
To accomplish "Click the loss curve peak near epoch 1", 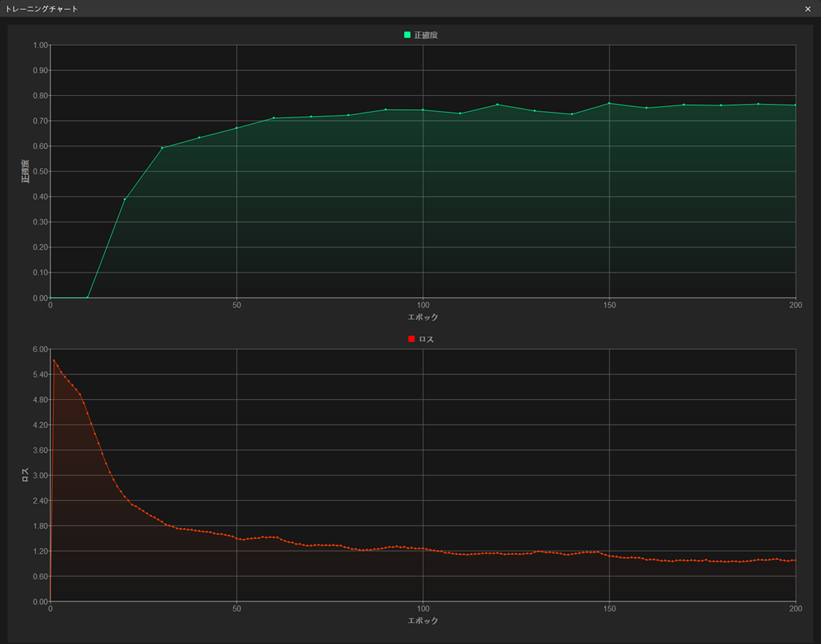I will point(54,360).
